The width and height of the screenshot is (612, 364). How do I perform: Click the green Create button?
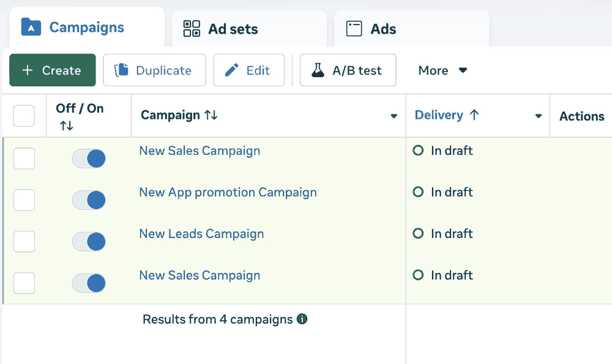click(x=53, y=70)
